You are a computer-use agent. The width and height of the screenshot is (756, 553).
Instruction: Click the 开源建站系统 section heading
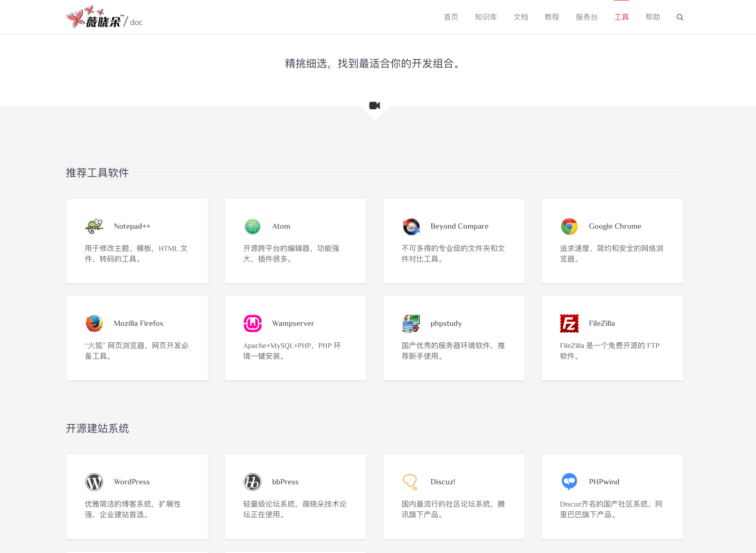coord(98,428)
